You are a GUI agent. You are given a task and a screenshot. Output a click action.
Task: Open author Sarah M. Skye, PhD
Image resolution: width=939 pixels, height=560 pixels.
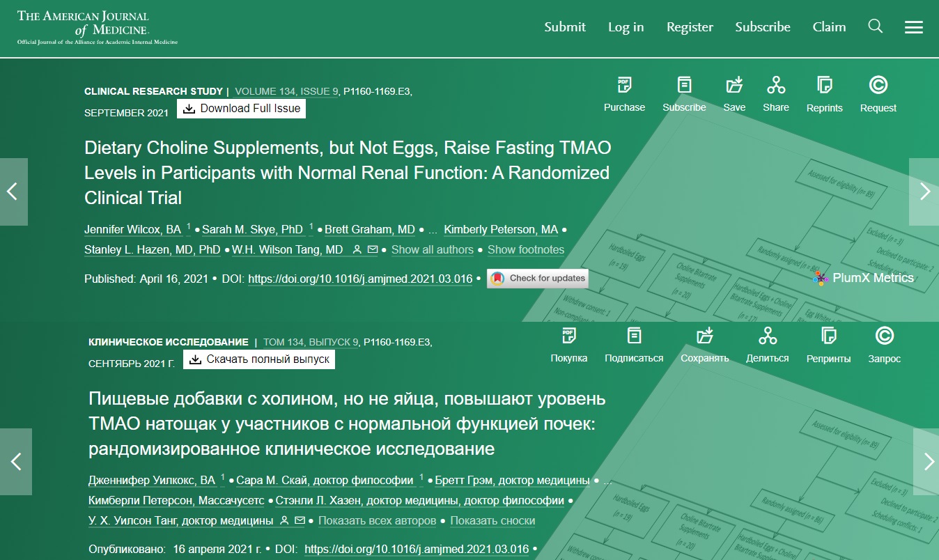(253, 229)
